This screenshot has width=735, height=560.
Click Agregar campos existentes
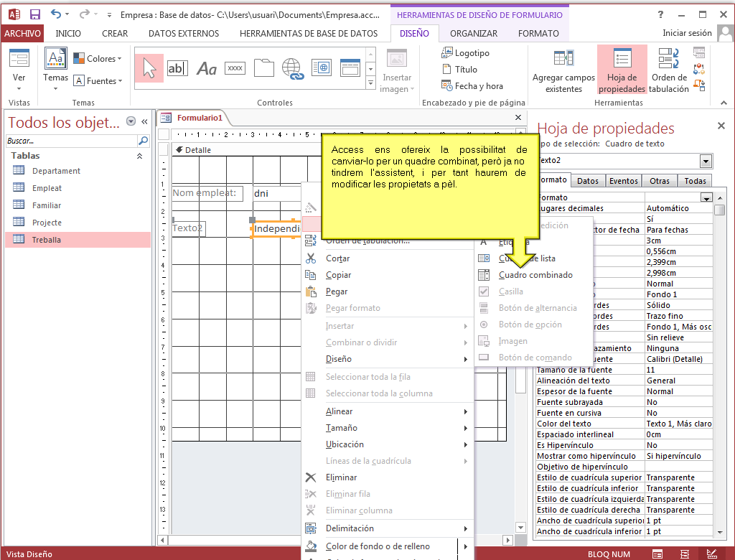(563, 71)
